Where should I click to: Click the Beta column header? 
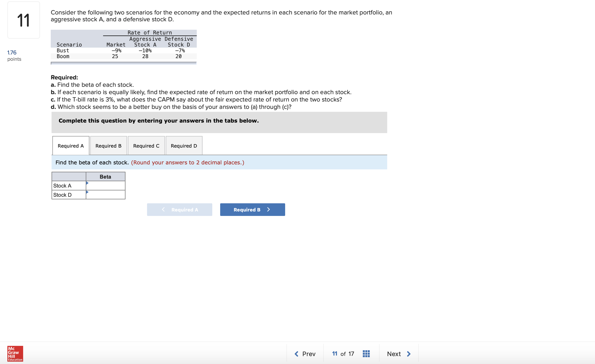pos(105,177)
